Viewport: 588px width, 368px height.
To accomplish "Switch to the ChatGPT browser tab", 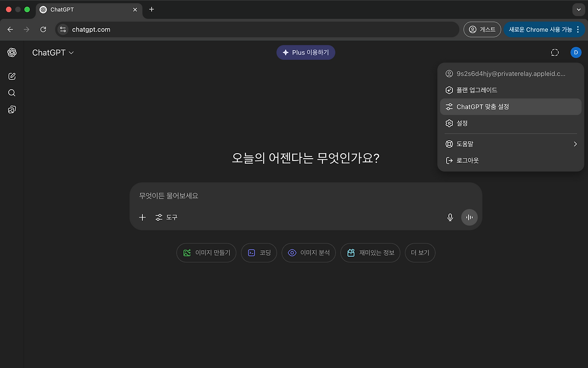I will 89,10.
